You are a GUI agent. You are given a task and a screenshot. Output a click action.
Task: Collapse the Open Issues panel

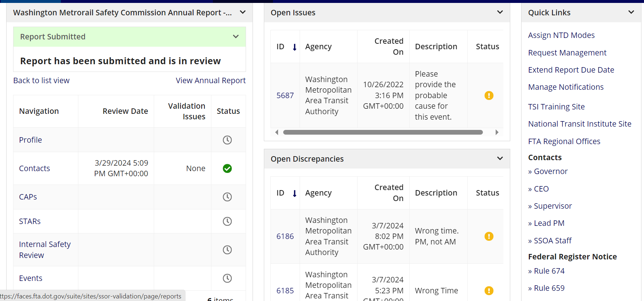pos(500,12)
